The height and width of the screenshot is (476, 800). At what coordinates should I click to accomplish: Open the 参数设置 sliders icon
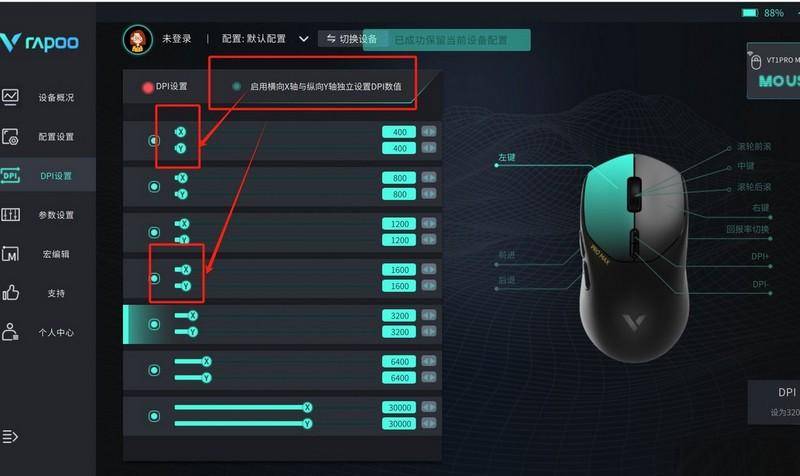pos(10,215)
